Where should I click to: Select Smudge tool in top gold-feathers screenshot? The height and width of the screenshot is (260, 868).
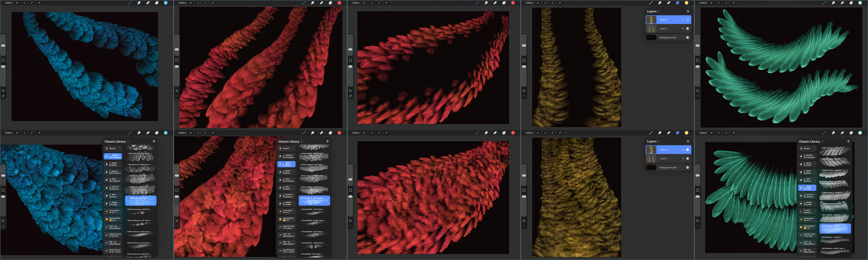(x=660, y=3)
